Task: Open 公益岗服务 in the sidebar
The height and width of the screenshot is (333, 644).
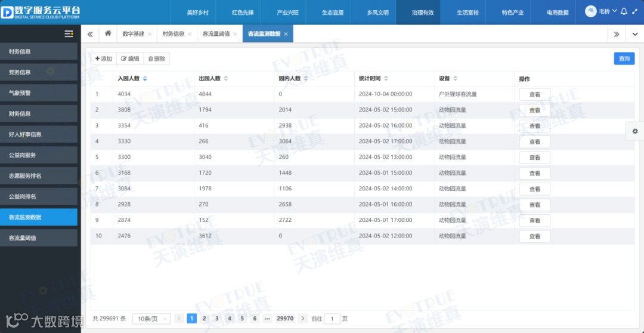Action: (x=39, y=155)
